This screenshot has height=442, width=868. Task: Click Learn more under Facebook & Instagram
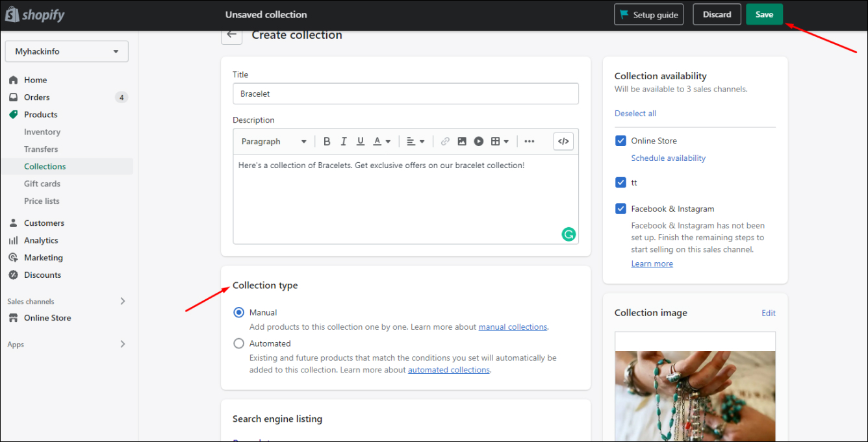point(652,264)
